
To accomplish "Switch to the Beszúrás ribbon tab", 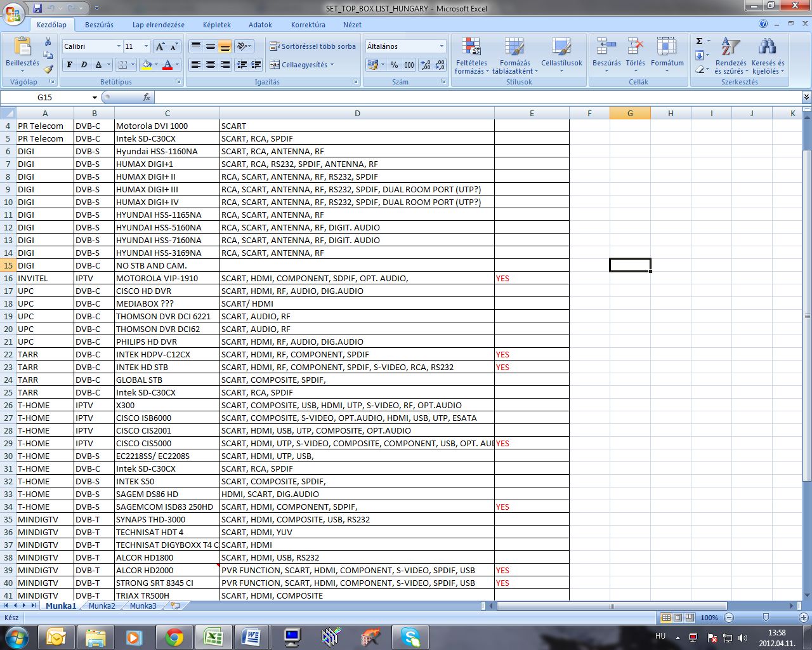I will point(99,25).
